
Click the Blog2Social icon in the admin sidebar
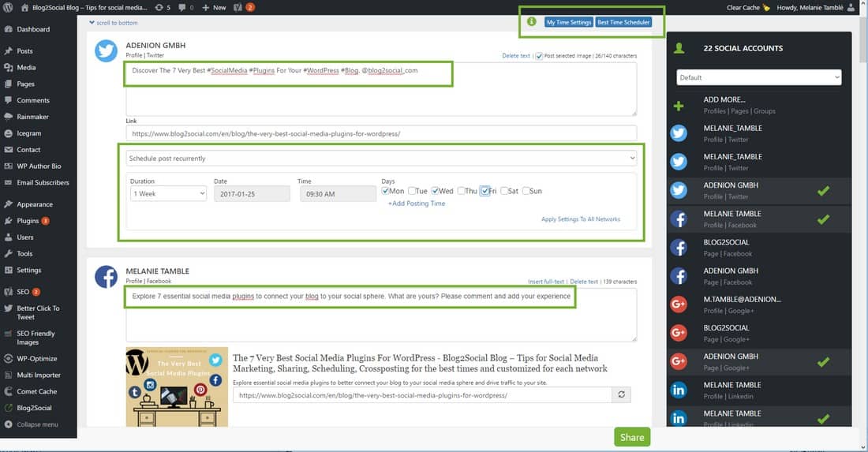point(8,408)
